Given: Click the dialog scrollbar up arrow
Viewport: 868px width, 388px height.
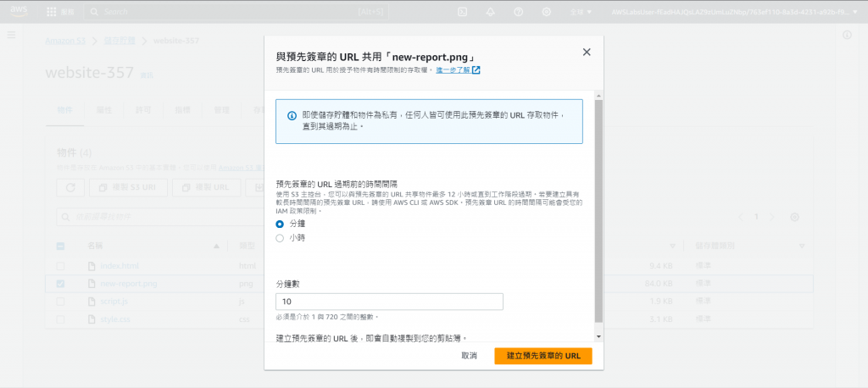Looking at the screenshot, I should [598, 97].
